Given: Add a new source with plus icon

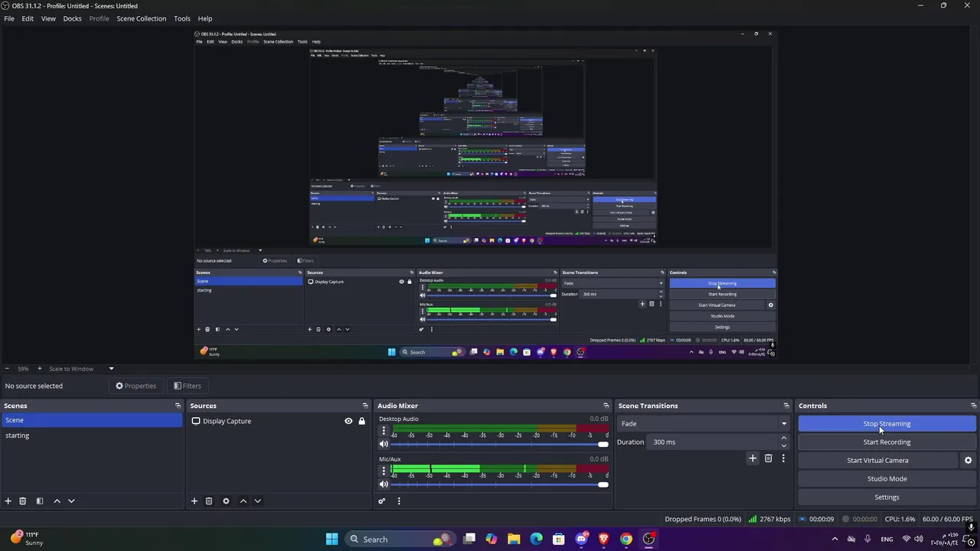Looking at the screenshot, I should [194, 501].
